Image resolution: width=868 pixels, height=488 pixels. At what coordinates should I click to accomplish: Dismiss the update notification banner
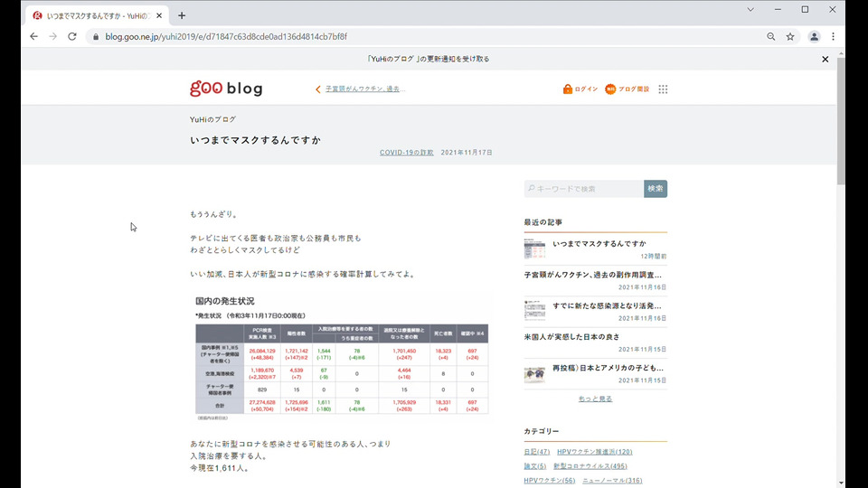point(825,60)
